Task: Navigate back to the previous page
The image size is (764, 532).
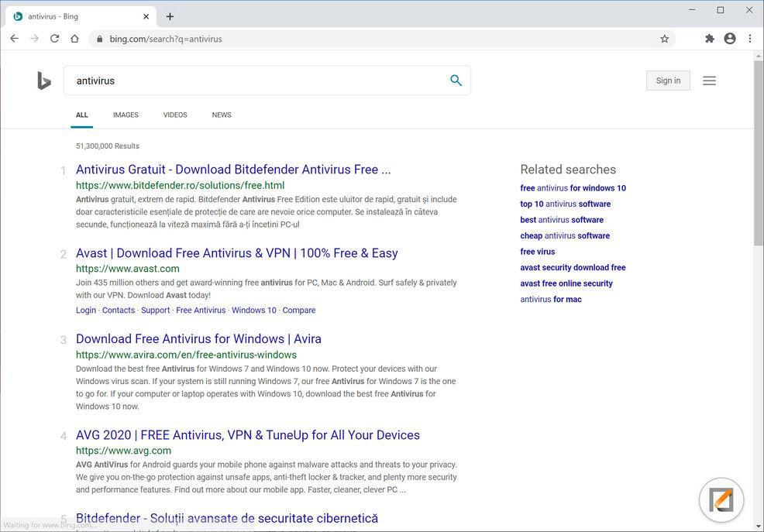Action: 14,39
